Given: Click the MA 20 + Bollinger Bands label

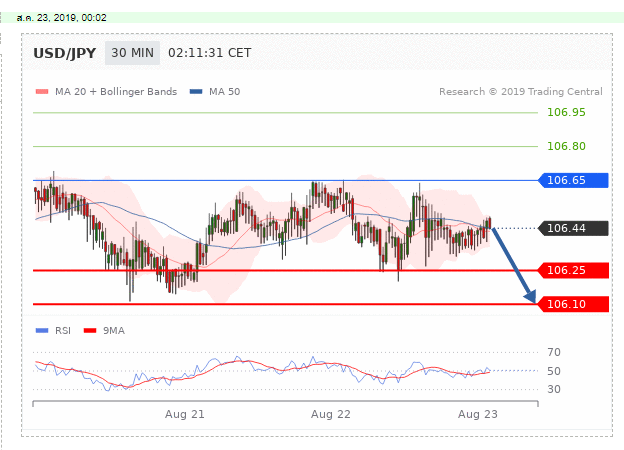Looking at the screenshot, I should coord(116,92).
